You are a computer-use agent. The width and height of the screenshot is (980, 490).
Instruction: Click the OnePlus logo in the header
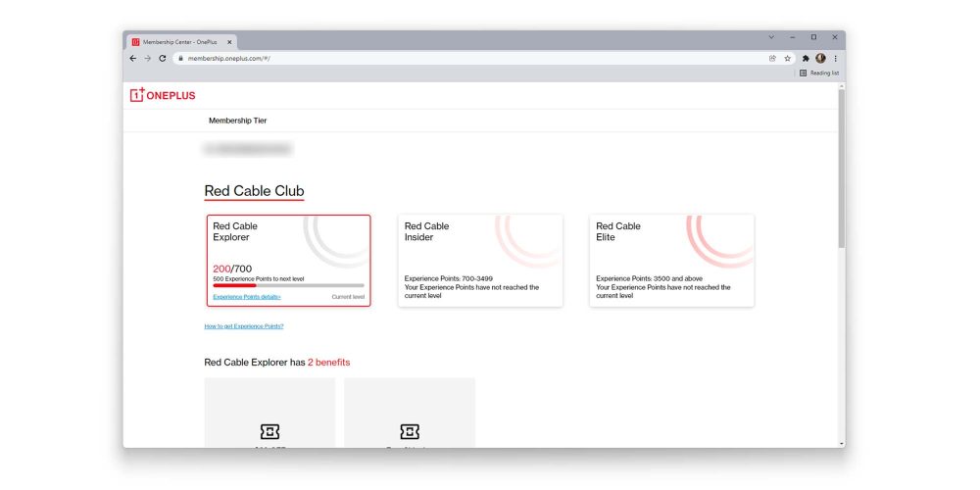(x=163, y=95)
